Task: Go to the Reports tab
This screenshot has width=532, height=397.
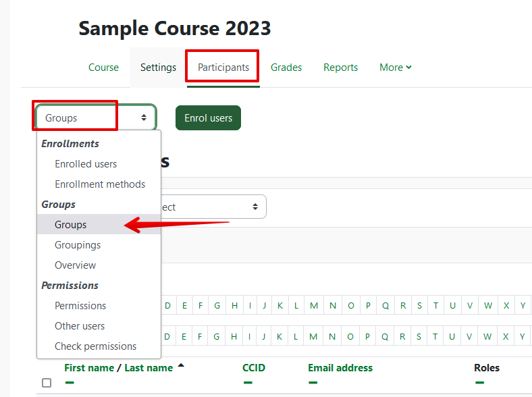Action: pos(340,68)
